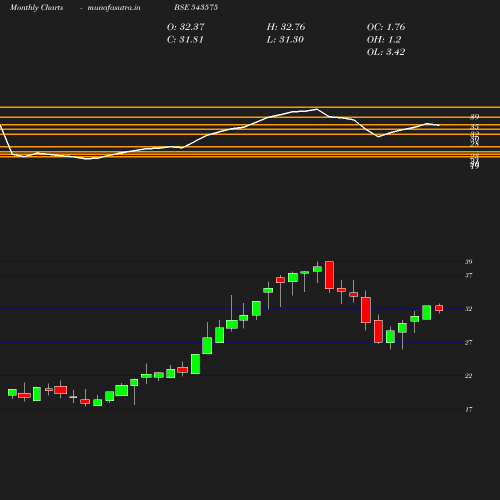Click the 27 price axis label
Viewport: 500px width, 500px height.
[x=469, y=343]
